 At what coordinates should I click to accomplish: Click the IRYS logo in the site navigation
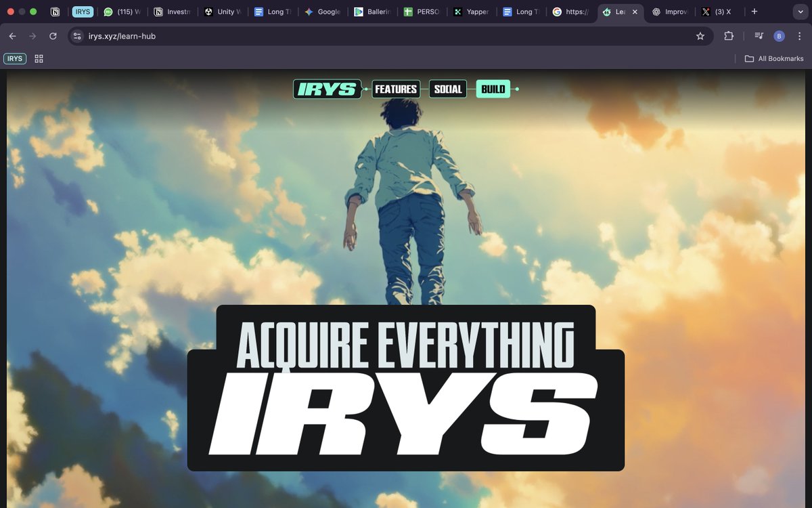[328, 89]
